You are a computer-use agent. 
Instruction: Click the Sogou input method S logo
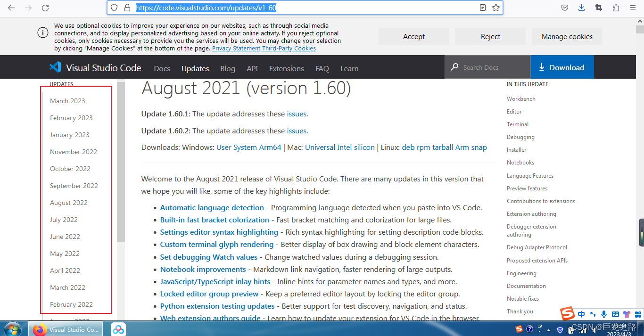(x=568, y=313)
